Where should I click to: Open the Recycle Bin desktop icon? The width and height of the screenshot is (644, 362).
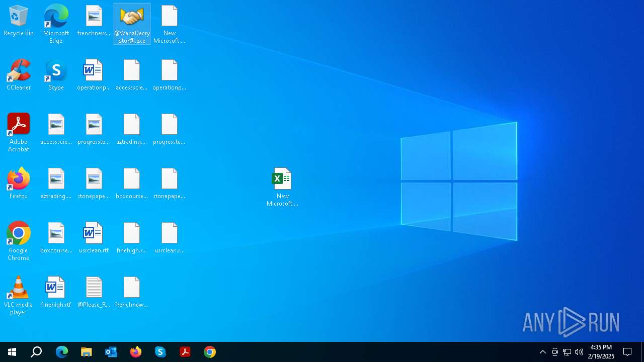[19, 22]
